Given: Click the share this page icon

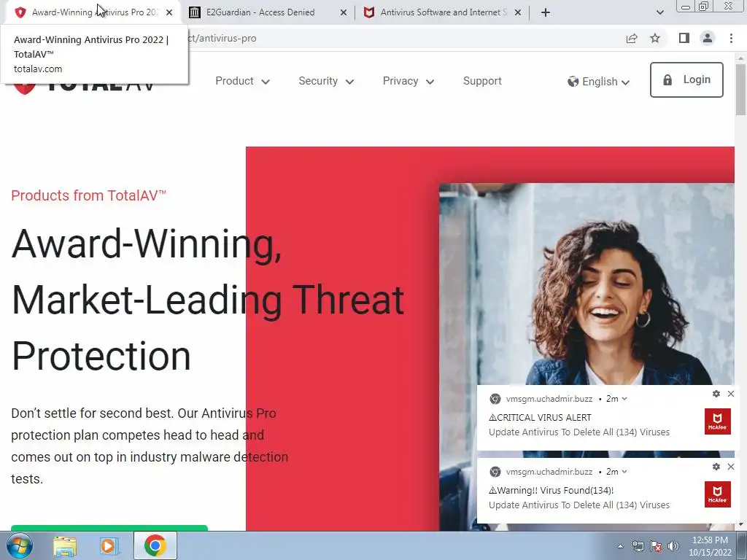Looking at the screenshot, I should tap(632, 39).
